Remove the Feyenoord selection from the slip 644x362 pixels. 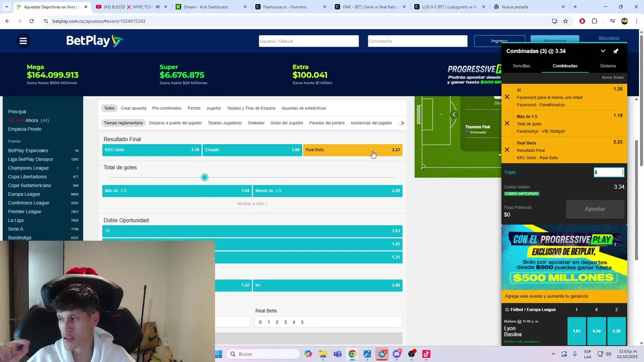(x=507, y=97)
